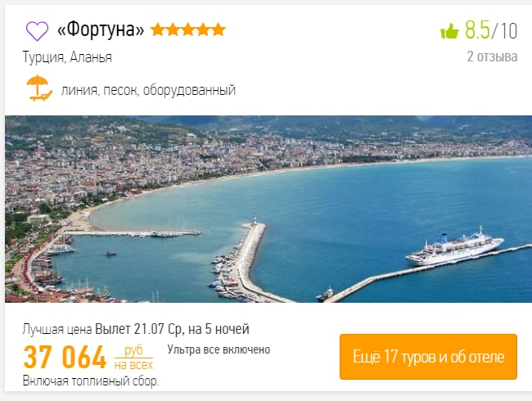Open the Alanya harbor hotel photo
The image size is (532, 401).
pos(268,209)
